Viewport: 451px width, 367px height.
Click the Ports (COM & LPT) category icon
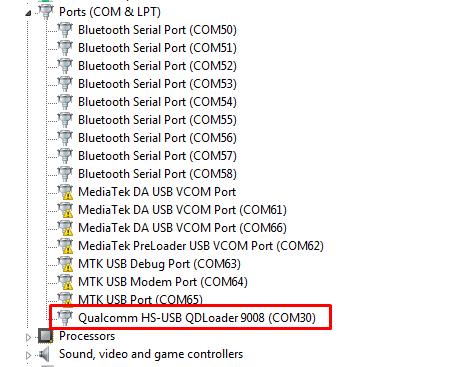[46, 12]
